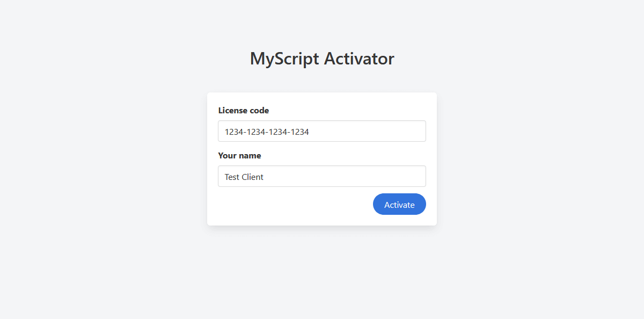Viewport: 644px width, 319px height.
Task: Click the last "1234" group in license field
Action: [x=300, y=132]
